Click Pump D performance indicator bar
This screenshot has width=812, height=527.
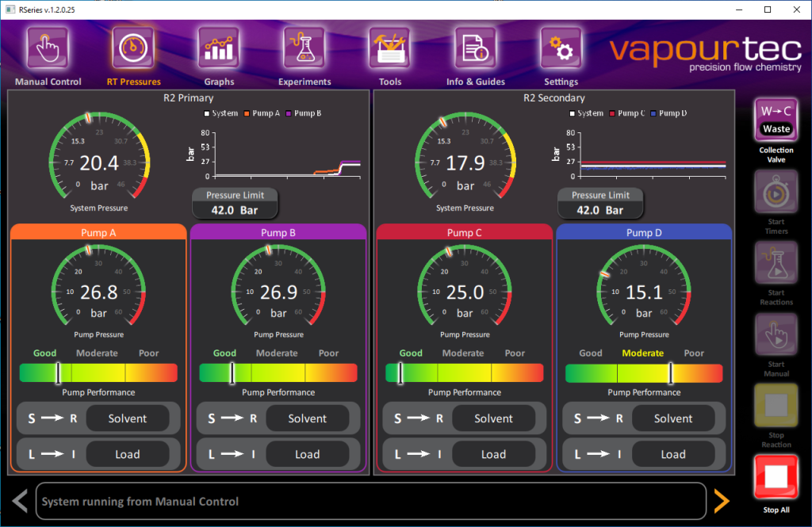[x=644, y=373]
